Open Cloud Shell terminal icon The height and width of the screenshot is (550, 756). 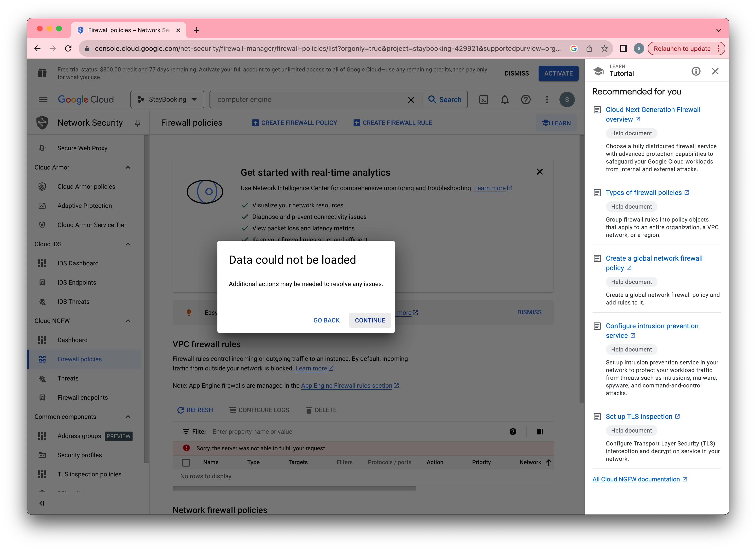click(483, 99)
